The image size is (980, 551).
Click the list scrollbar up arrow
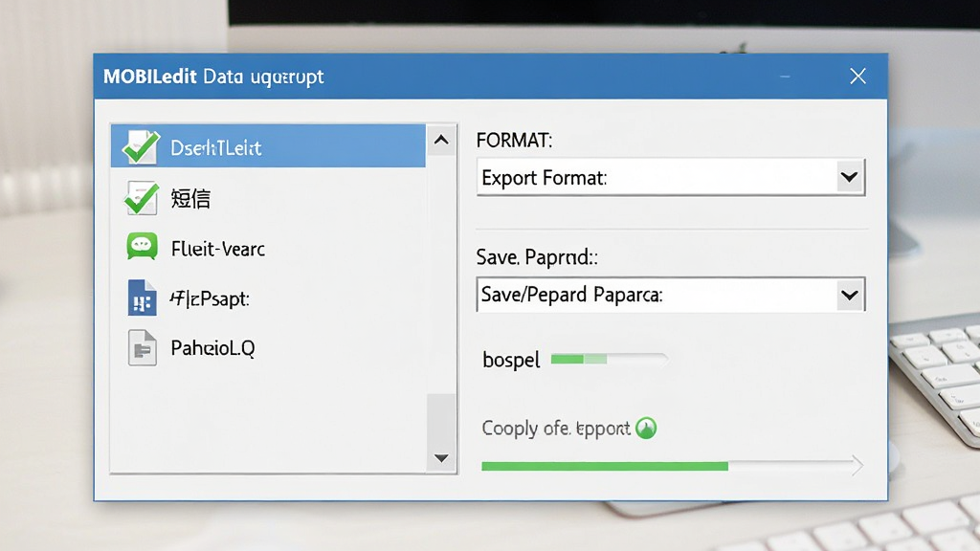click(441, 140)
